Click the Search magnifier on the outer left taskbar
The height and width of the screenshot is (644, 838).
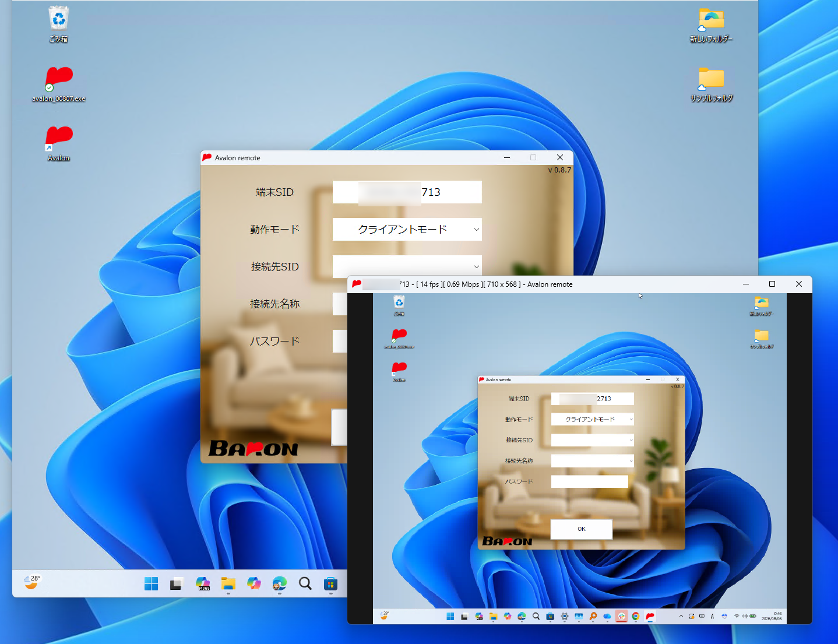(x=305, y=583)
